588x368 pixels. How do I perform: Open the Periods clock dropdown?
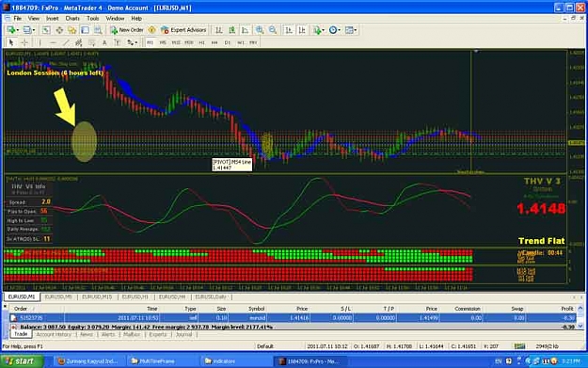pyautogui.click(x=334, y=30)
